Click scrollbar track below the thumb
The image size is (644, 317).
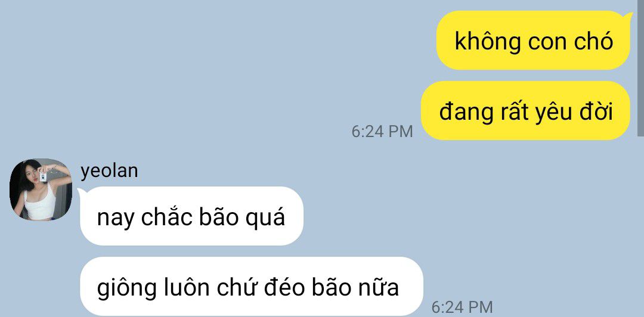click(x=640, y=226)
